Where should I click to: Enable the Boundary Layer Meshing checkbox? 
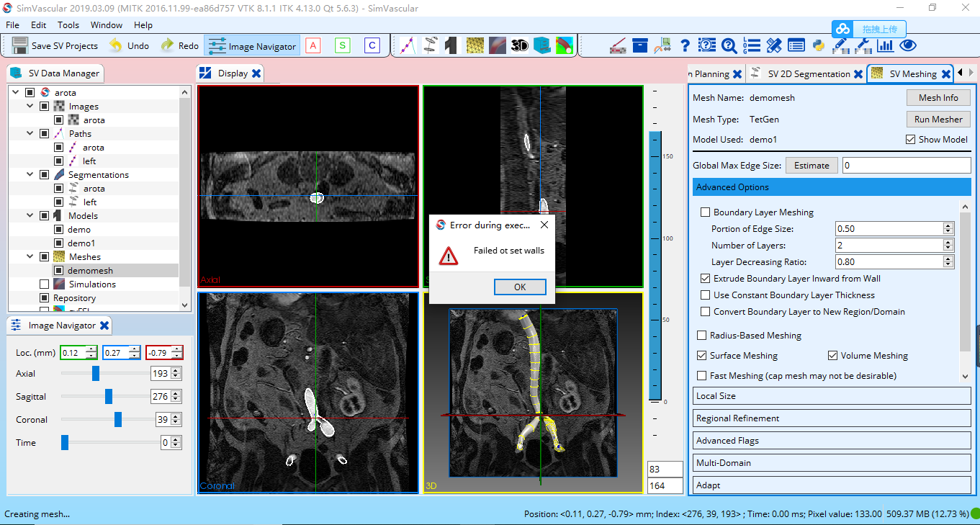(x=705, y=212)
